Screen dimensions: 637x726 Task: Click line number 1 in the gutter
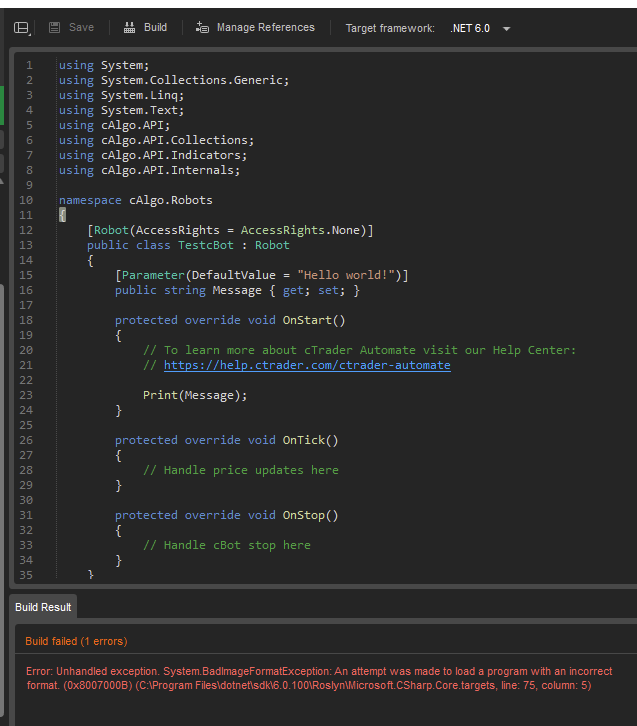pyautogui.click(x=29, y=65)
